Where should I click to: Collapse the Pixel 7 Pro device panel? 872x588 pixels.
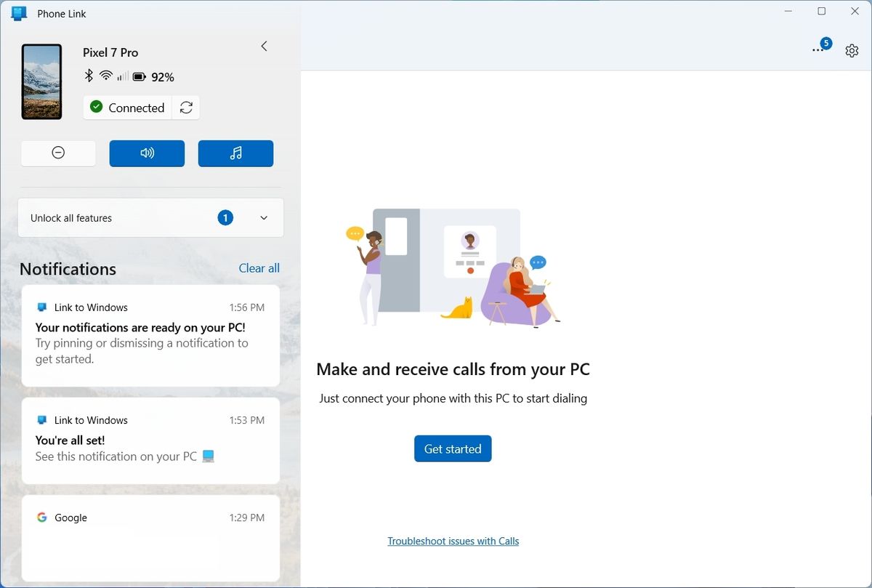pyautogui.click(x=264, y=46)
